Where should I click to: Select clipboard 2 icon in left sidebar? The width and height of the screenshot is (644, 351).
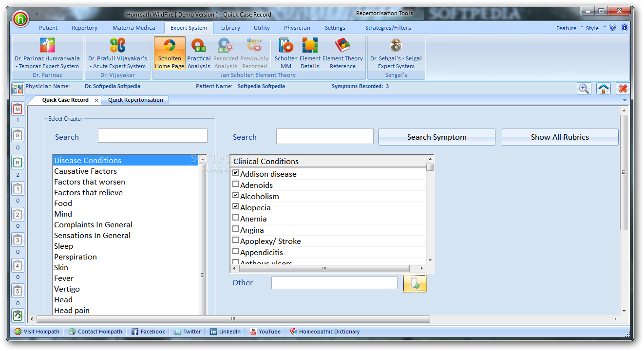tap(18, 214)
